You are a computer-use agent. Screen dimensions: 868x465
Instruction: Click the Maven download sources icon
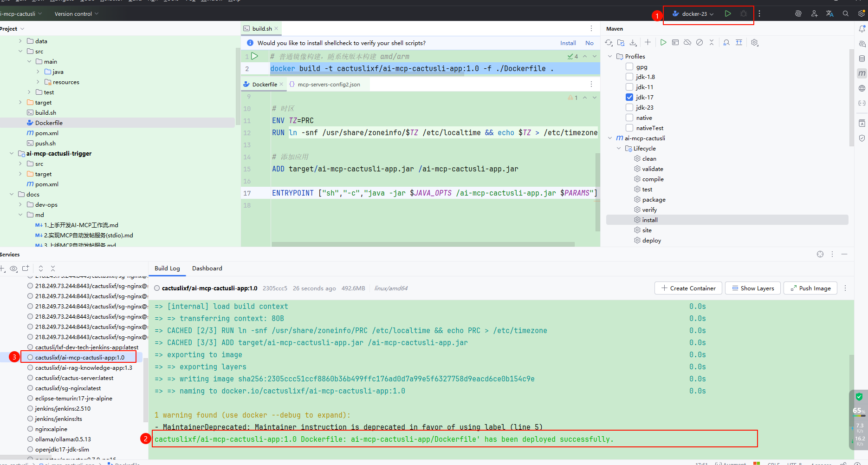coord(633,42)
